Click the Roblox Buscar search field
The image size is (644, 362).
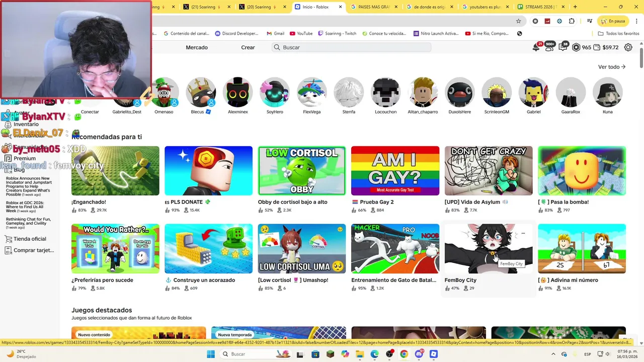352,47
